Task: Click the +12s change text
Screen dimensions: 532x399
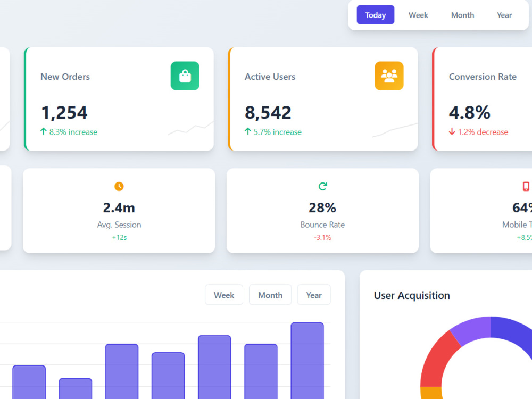Action: pyautogui.click(x=119, y=237)
